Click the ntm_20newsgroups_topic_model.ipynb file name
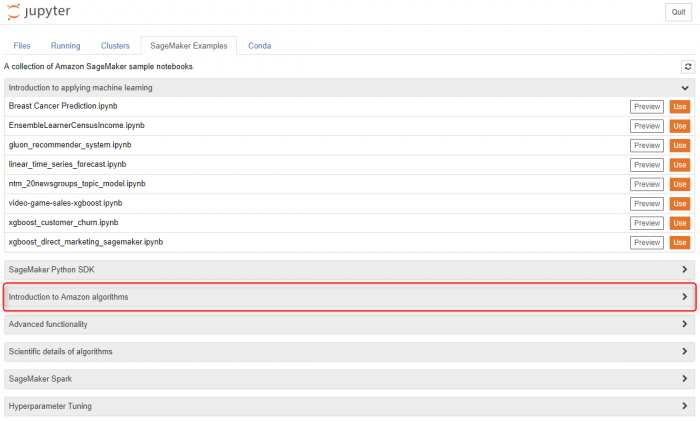Image resolution: width=700 pixels, height=421 pixels. pyautogui.click(x=77, y=184)
